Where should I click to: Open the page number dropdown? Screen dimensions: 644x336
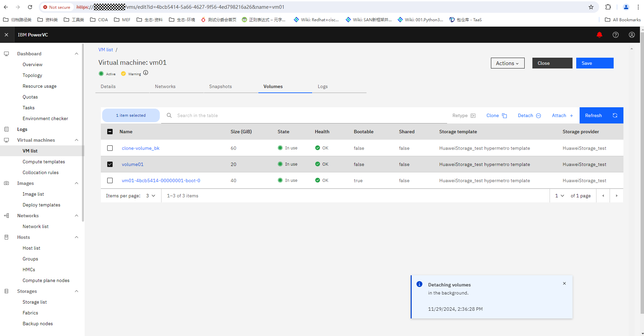560,196
